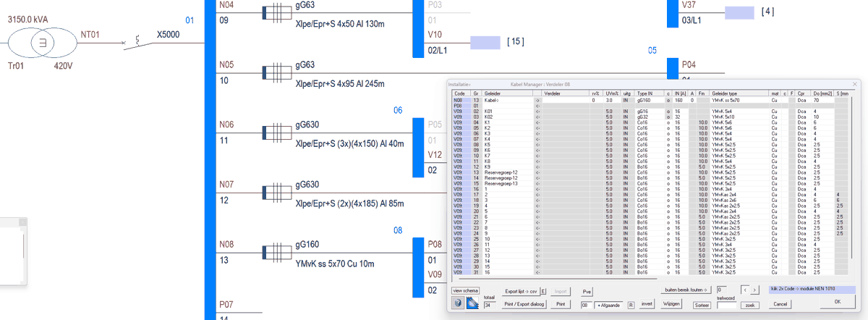Select the Tr01 transformer symbol
This screenshot has height=320, width=868.
[42, 44]
